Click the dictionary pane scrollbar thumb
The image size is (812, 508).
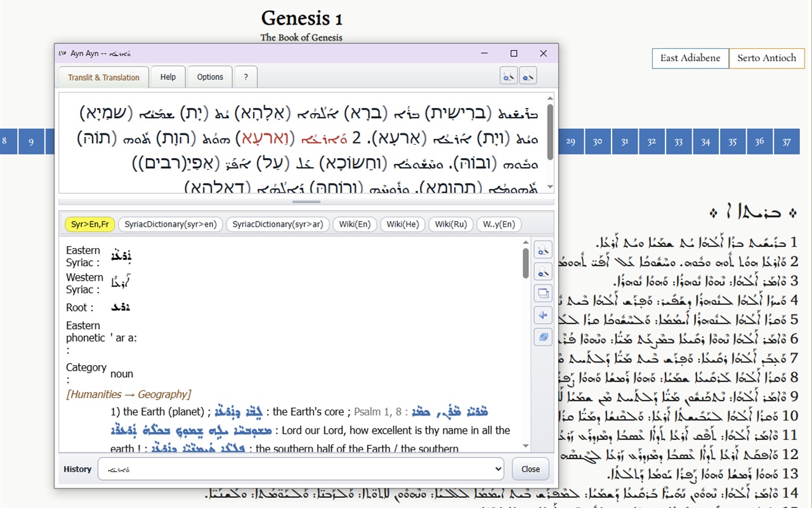click(525, 263)
